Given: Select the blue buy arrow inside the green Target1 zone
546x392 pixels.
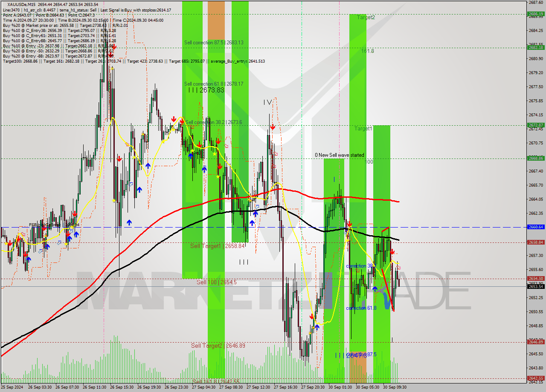Looking at the screenshot, I should tap(375, 288).
